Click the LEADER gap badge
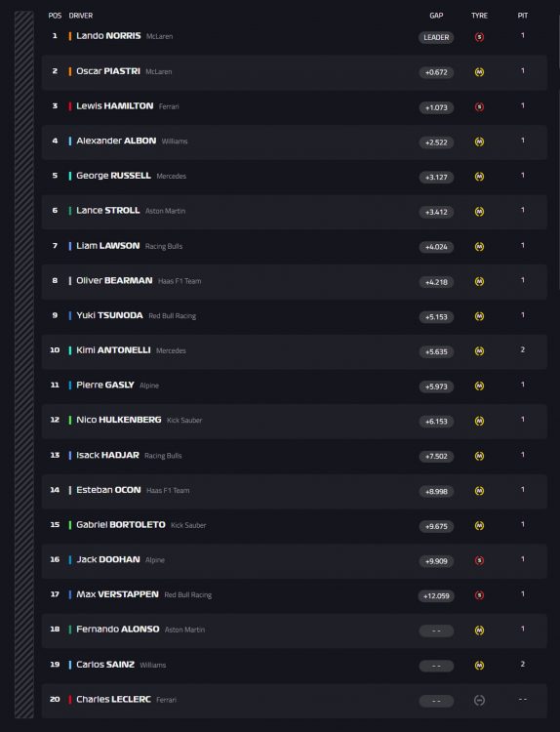560x732 pixels. [436, 37]
